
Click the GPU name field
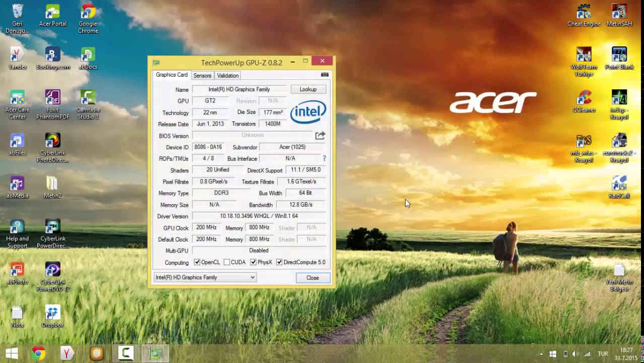(239, 89)
